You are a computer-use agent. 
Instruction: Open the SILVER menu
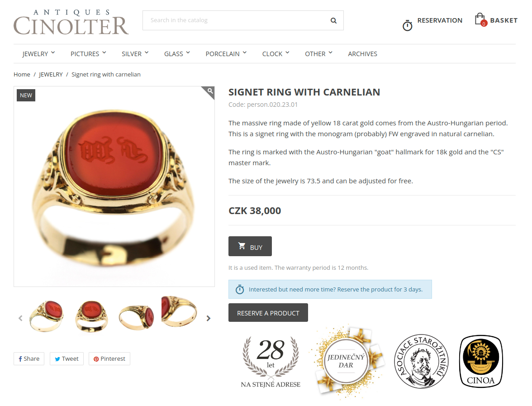tap(135, 53)
